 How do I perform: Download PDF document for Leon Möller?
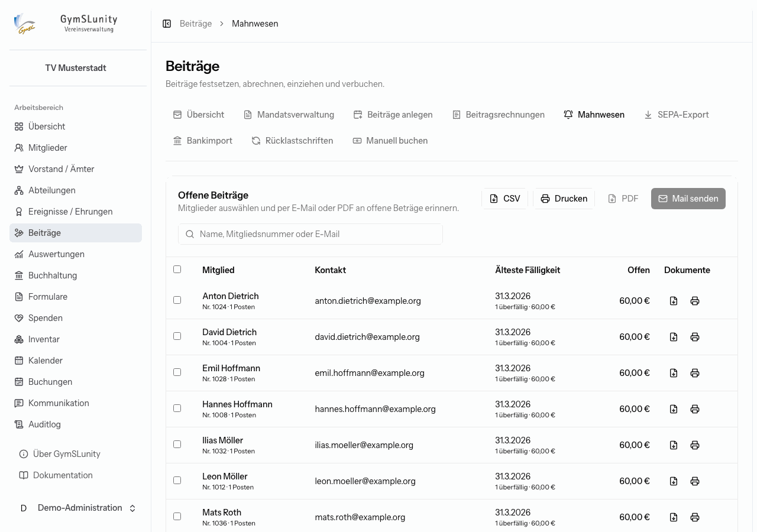(674, 481)
